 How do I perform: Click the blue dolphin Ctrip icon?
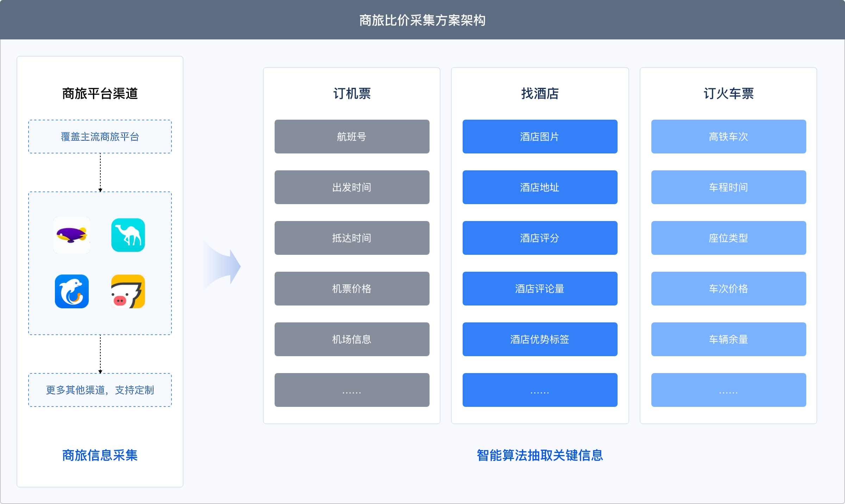(x=72, y=291)
